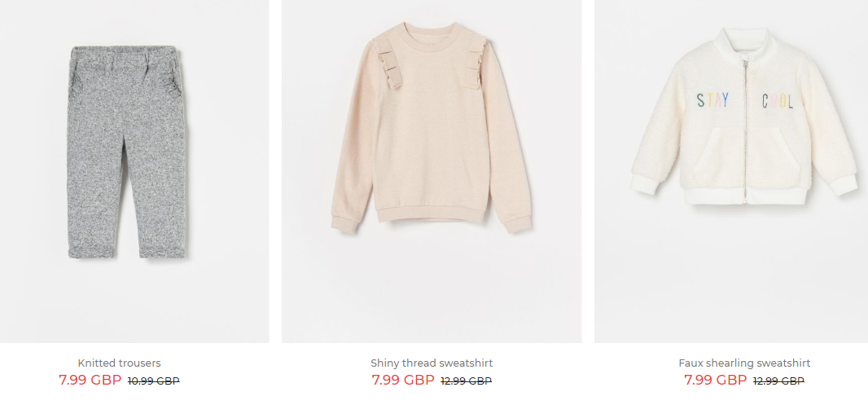Click the 'COOL' lettering on the white jacket

click(x=778, y=101)
